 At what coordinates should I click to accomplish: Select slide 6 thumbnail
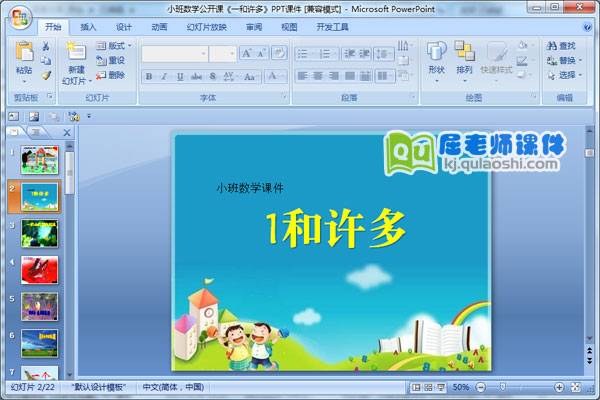click(x=40, y=343)
